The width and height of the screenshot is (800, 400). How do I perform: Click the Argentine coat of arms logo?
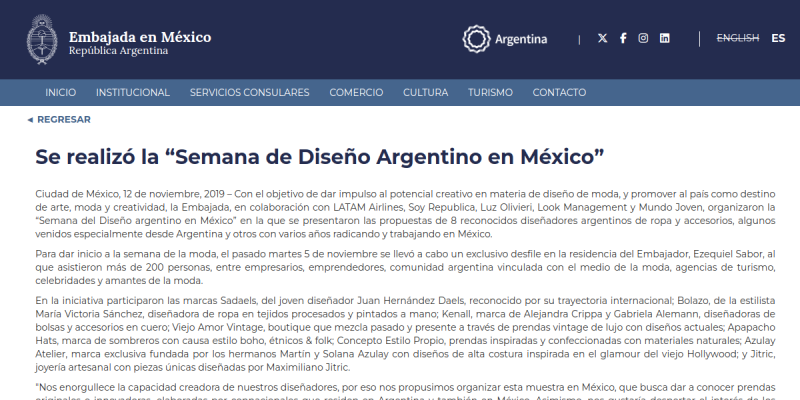tap(42, 39)
